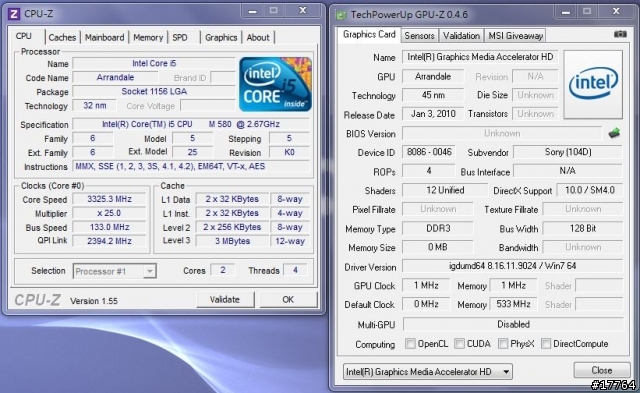Screen dimensions: 640x393
Task: Click the CPU Name value Intel Core i5
Action: tap(154, 63)
